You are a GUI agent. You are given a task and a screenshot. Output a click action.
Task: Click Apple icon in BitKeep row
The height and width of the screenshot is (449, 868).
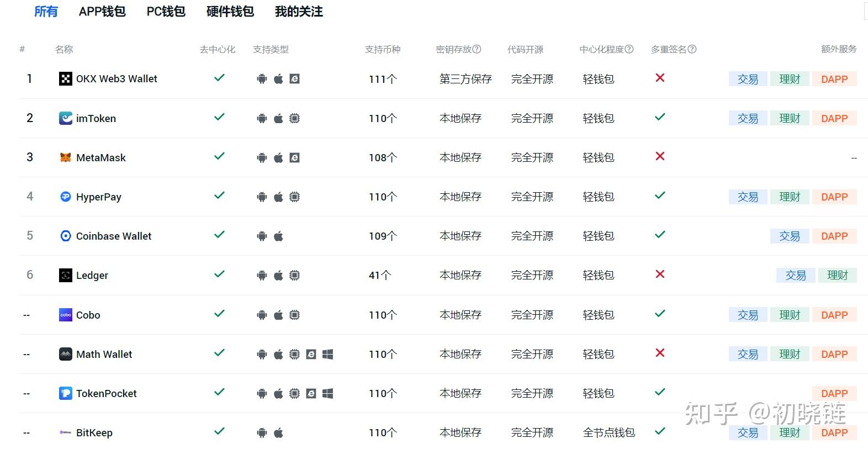278,432
